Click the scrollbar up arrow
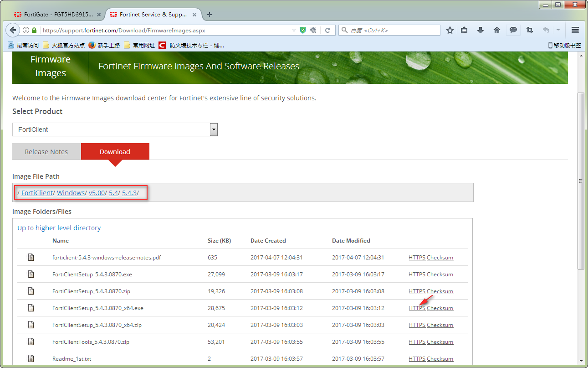Image resolution: width=588 pixels, height=368 pixels. pos(580,55)
